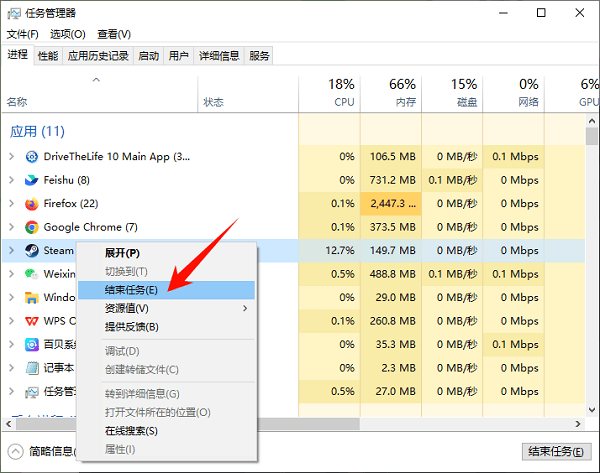Click the Google Chrome process icon
The width and height of the screenshot is (600, 473).
(x=31, y=227)
